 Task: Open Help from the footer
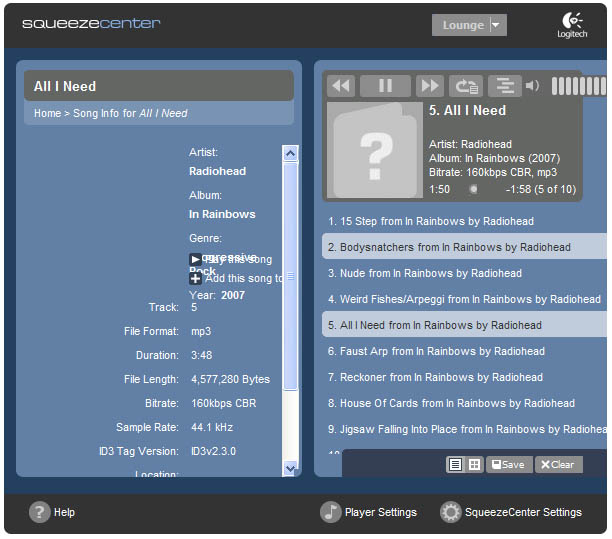point(52,512)
